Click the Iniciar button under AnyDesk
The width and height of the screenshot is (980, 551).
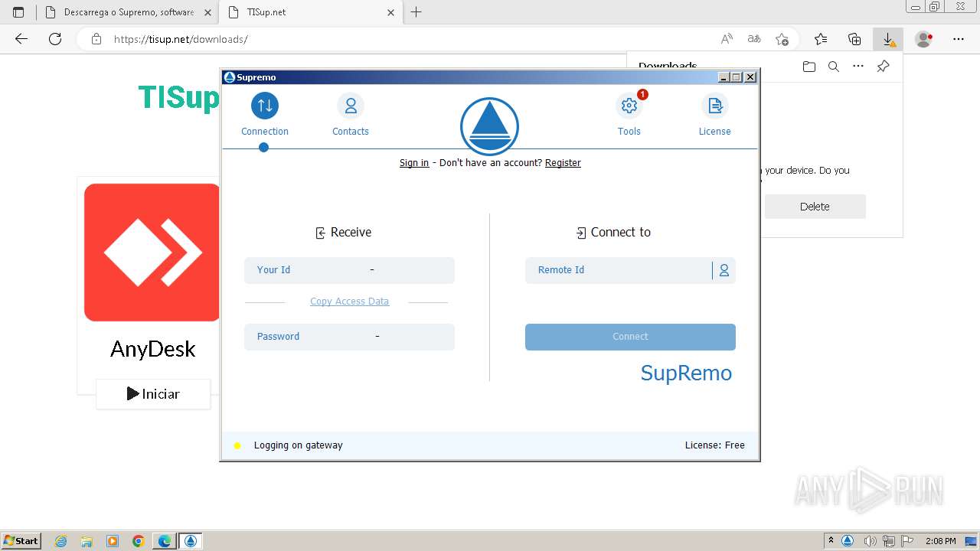[153, 394]
